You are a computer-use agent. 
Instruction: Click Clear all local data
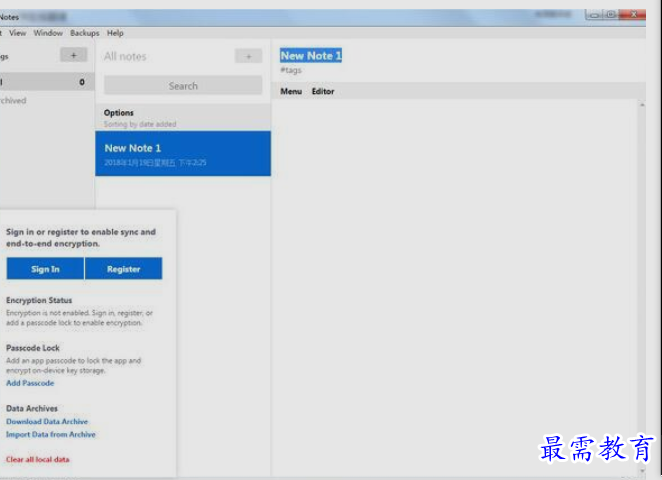pos(38,459)
